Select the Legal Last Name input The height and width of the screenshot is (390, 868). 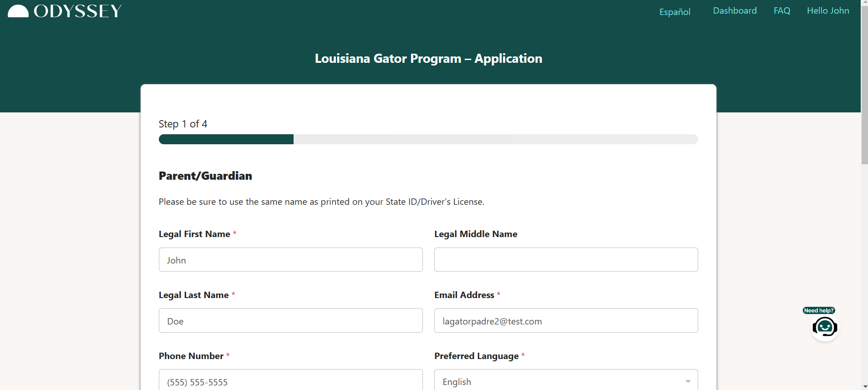[290, 321]
